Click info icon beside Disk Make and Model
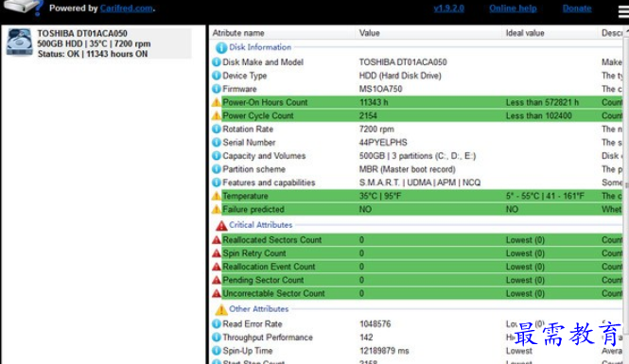The image size is (629, 364). (x=217, y=62)
